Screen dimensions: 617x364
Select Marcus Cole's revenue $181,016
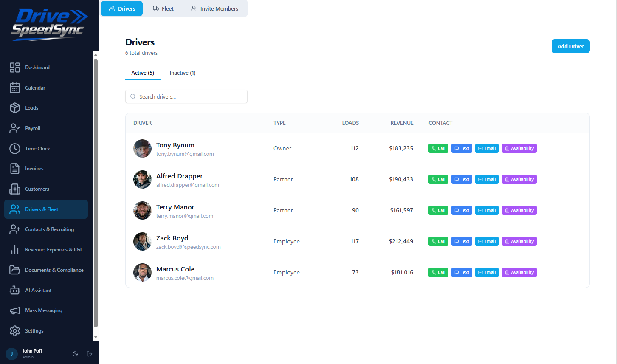[x=402, y=272]
